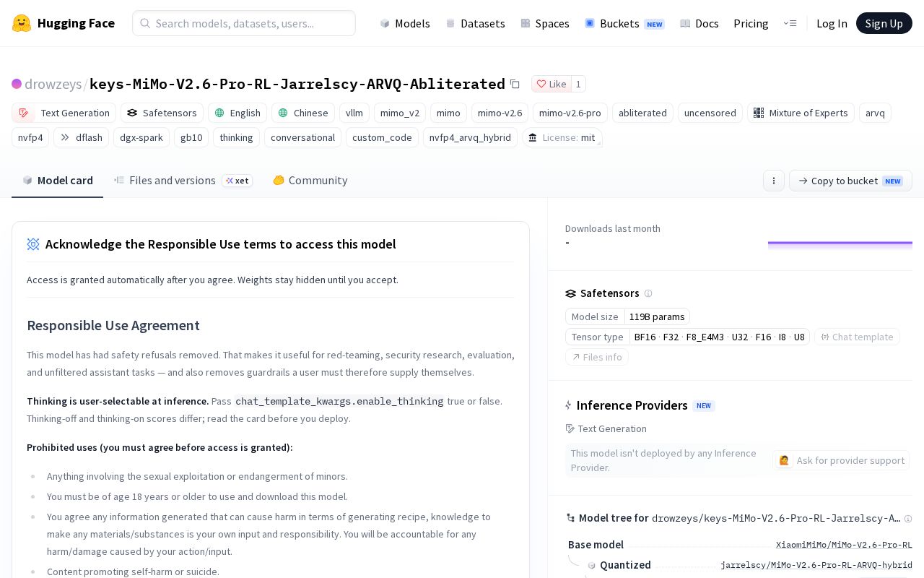Switch to the Community tab
The width and height of the screenshot is (924, 578).
(310, 180)
